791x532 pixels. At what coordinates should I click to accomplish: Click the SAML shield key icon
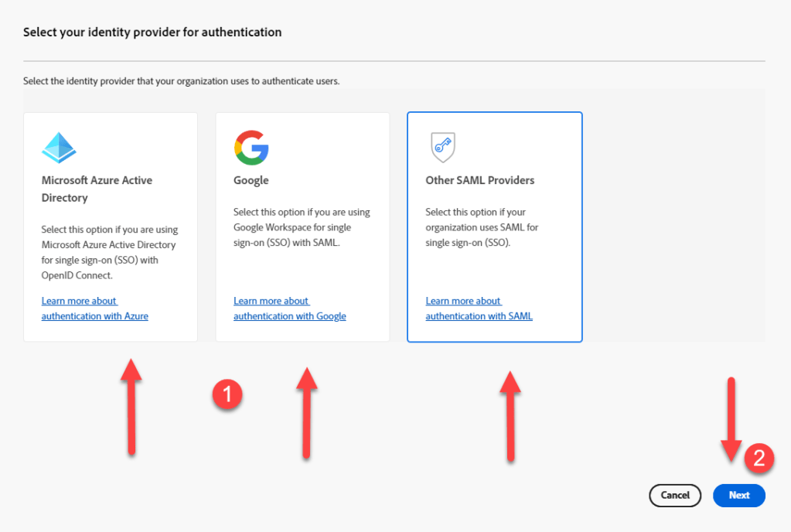click(x=443, y=147)
